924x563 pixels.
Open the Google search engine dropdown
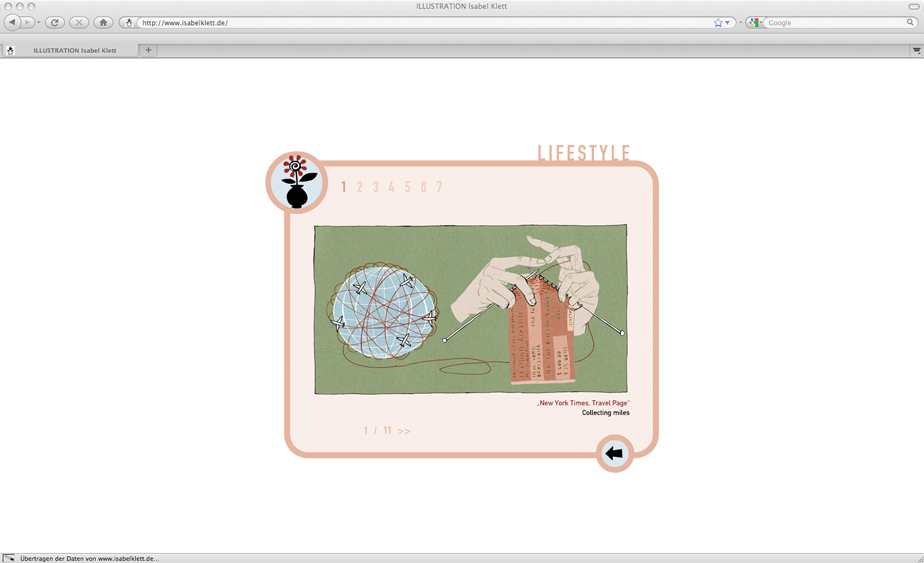tap(756, 22)
